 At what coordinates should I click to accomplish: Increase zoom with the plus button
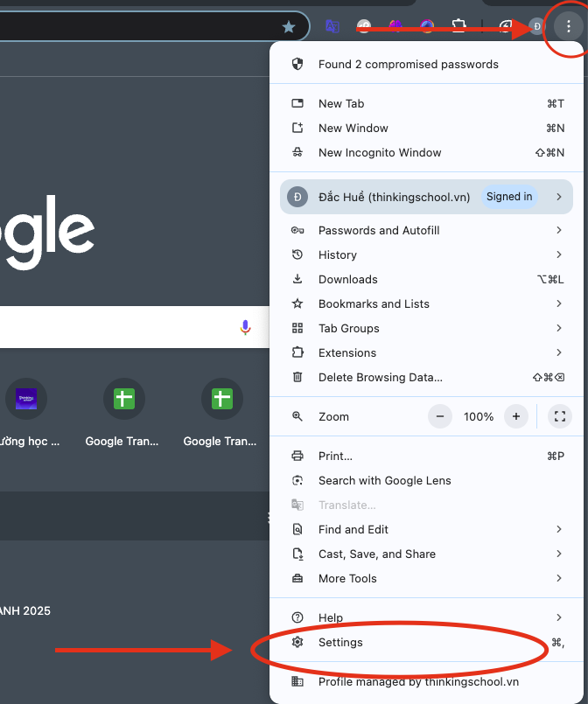pos(516,416)
